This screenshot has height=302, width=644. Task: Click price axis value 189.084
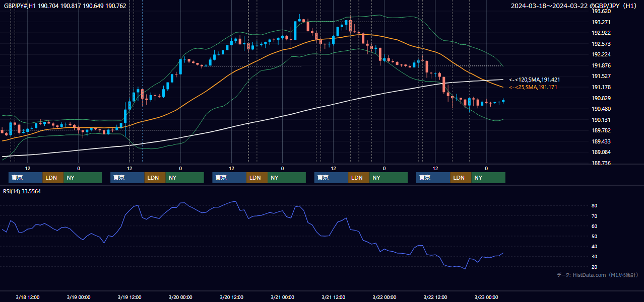(x=601, y=152)
